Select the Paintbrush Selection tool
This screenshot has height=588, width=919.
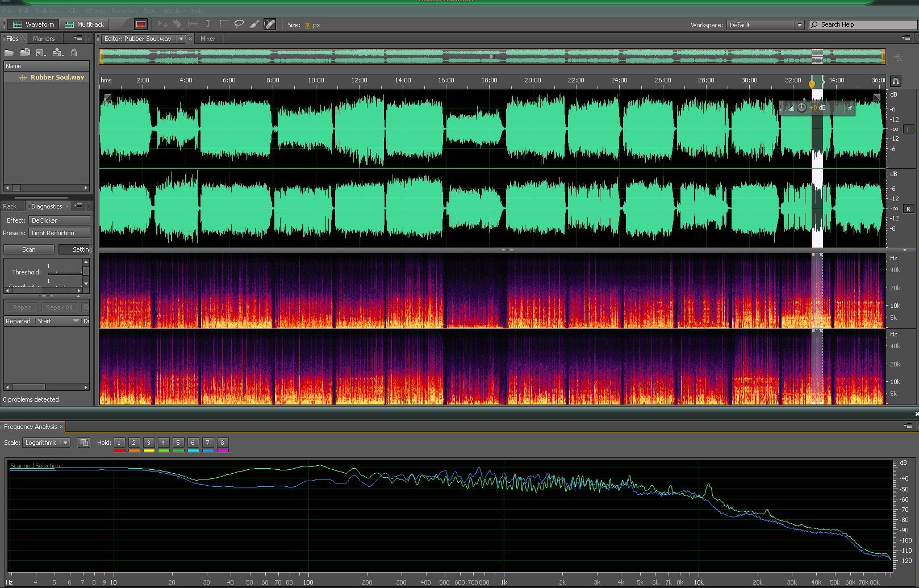click(x=254, y=24)
